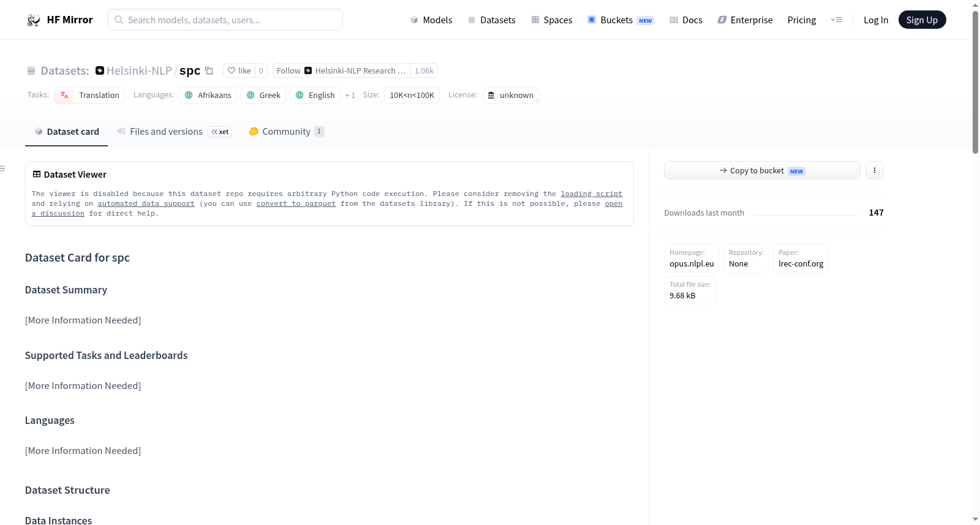
Task: Click the HF Mirror logo icon
Action: [34, 20]
